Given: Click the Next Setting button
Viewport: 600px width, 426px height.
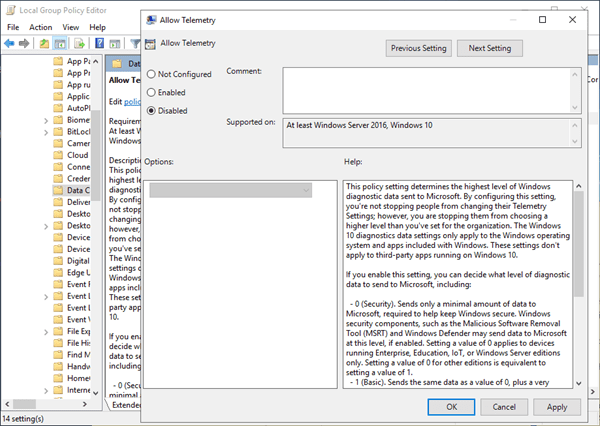Looking at the screenshot, I should click(490, 48).
